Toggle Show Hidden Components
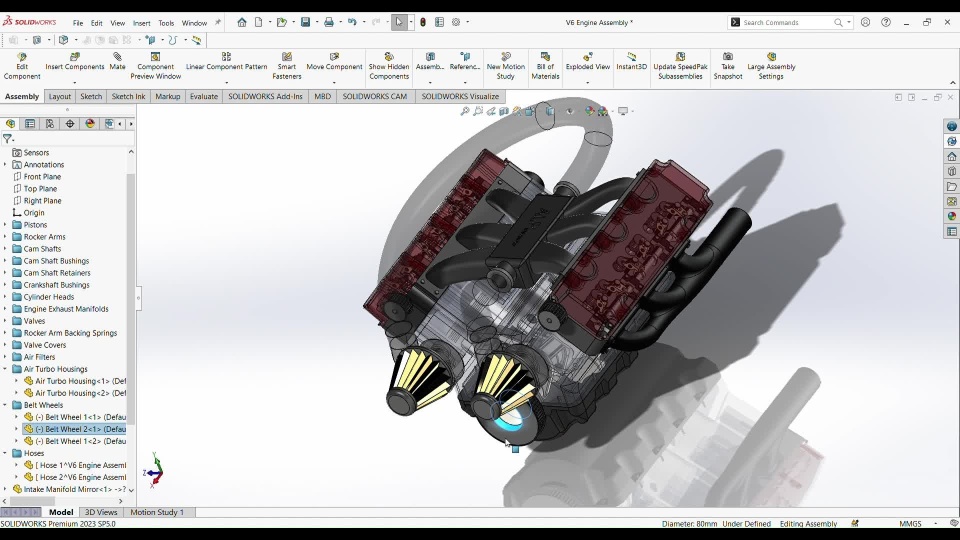This screenshot has width=960, height=540. pyautogui.click(x=389, y=58)
